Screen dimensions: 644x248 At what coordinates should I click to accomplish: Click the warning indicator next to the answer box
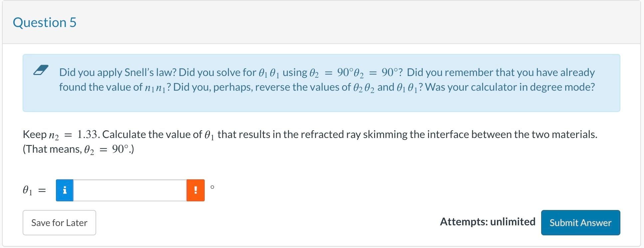[196, 190]
